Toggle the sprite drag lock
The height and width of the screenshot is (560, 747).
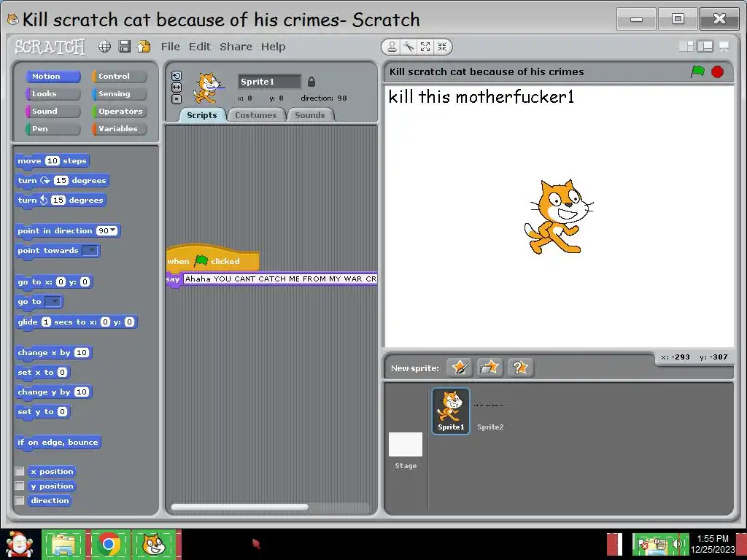311,82
